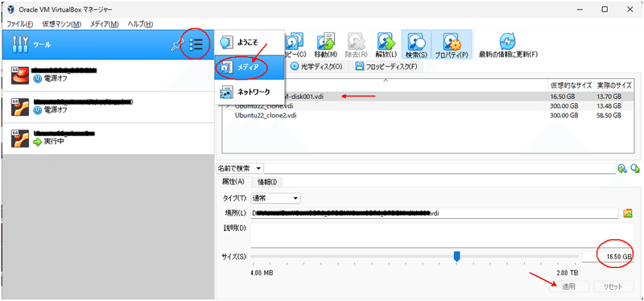The width and height of the screenshot is (644, 301).
Task: Click the find next match icon
Action: pos(635,168)
